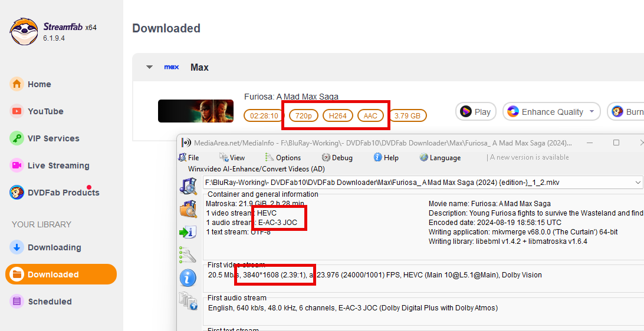The image size is (644, 331).
Task: Click the 720p resolution badge
Action: 304,115
